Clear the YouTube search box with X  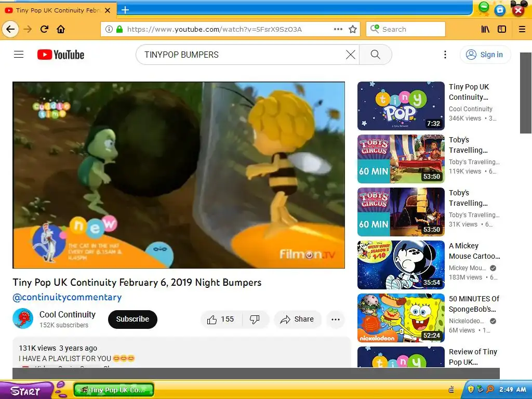pos(351,54)
